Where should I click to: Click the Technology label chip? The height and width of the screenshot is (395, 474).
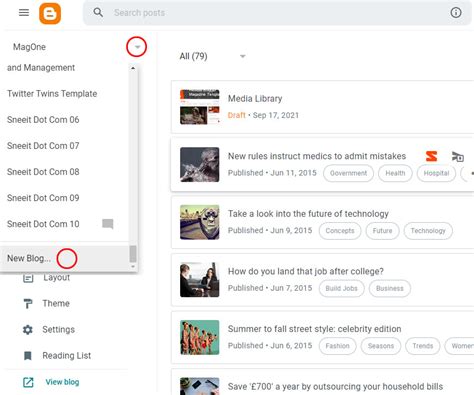coord(428,231)
